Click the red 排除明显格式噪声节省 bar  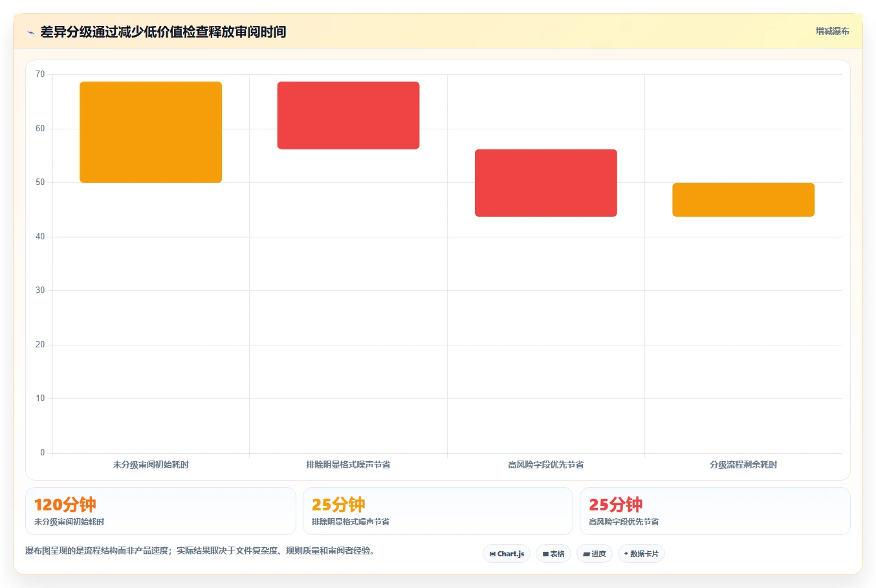click(x=348, y=115)
